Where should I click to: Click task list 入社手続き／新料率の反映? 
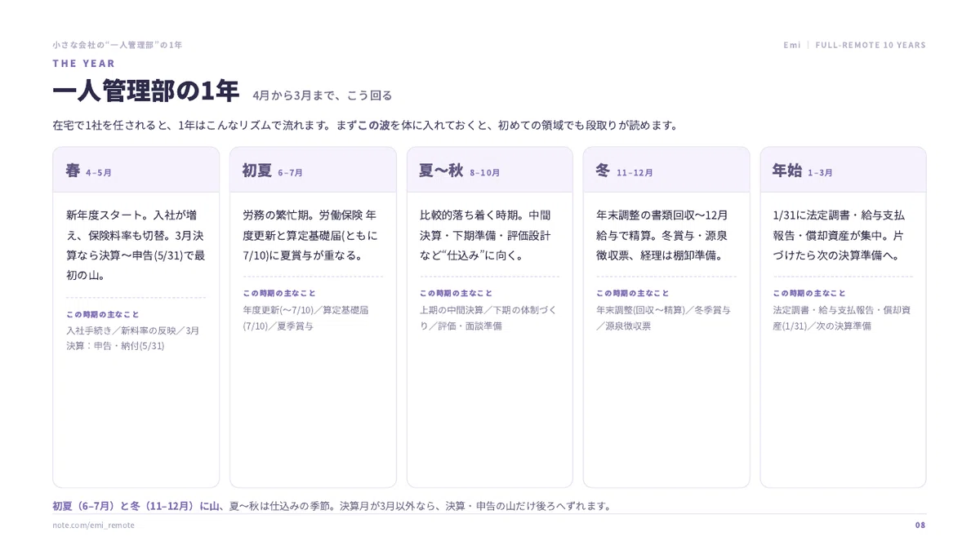(133, 338)
